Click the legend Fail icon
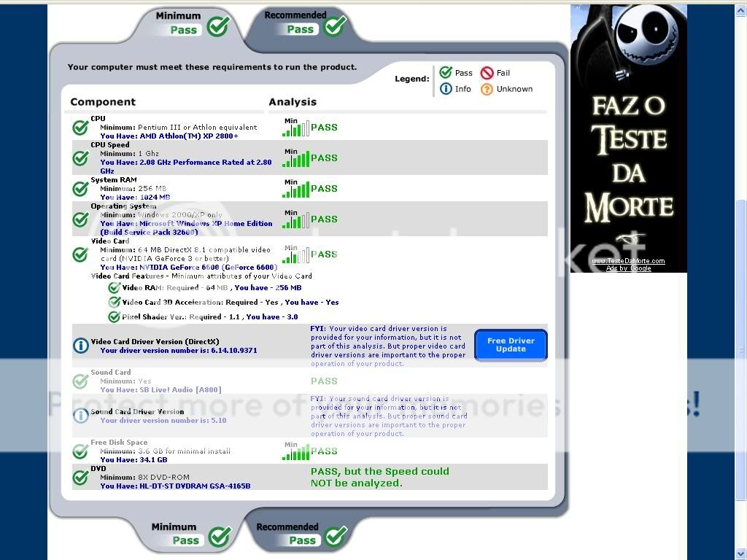 point(487,73)
